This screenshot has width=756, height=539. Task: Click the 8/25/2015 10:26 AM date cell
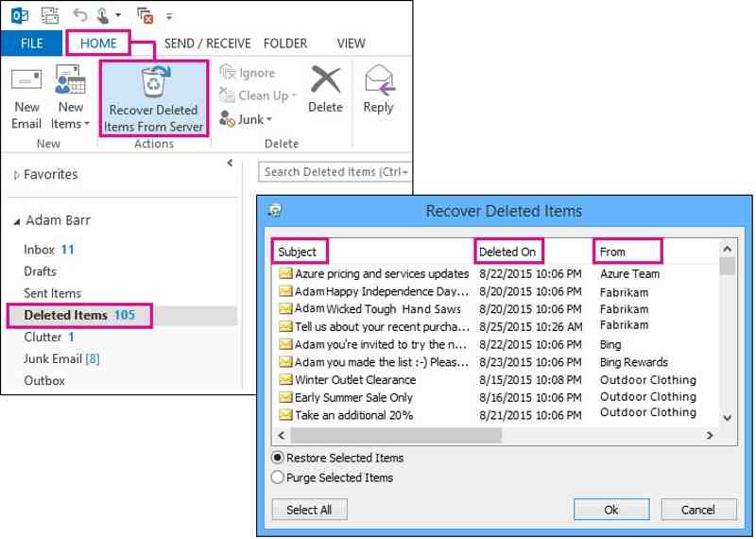pyautogui.click(x=530, y=326)
